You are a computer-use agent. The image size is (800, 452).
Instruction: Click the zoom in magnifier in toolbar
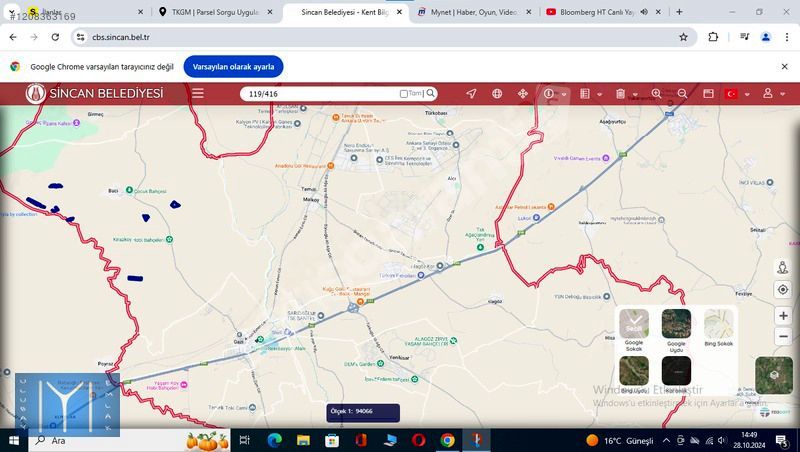pyautogui.click(x=656, y=94)
